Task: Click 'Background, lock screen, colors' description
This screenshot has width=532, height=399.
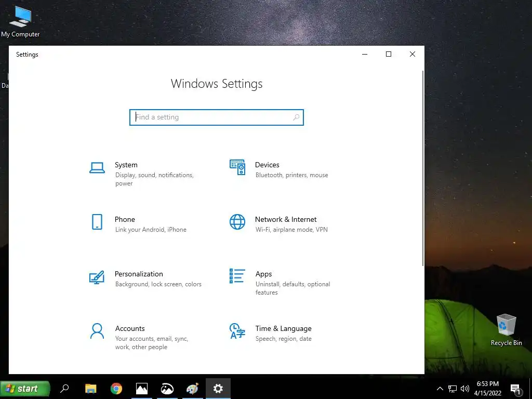Action: [x=158, y=284]
